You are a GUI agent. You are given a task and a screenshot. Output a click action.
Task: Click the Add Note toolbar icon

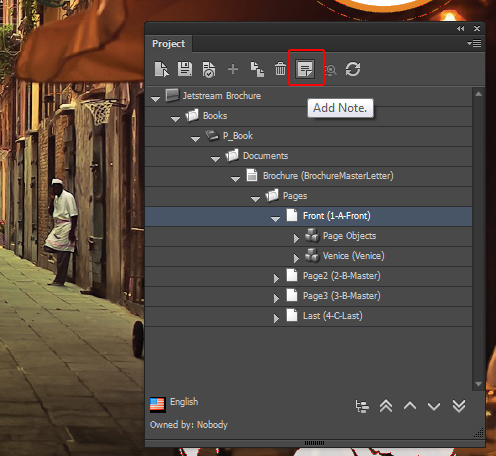[305, 69]
